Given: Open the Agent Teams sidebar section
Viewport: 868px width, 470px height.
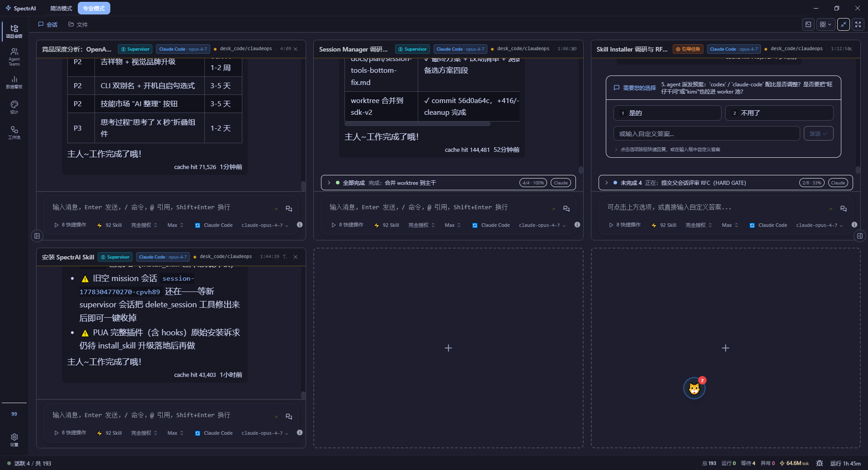Looking at the screenshot, I should click(x=14, y=57).
